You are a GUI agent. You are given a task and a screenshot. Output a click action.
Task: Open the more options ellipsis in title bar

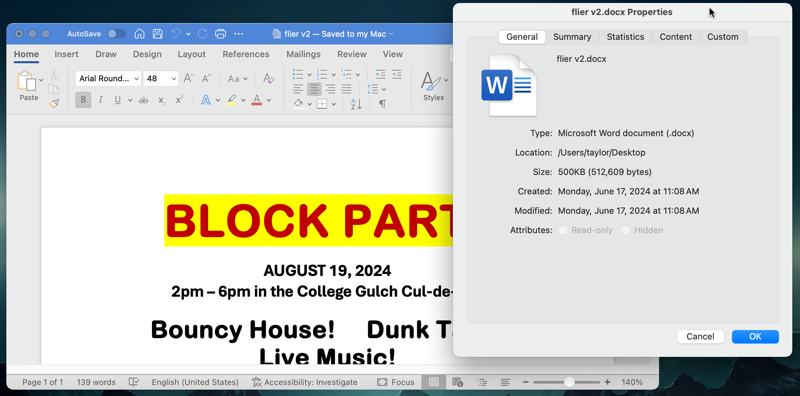[238, 34]
